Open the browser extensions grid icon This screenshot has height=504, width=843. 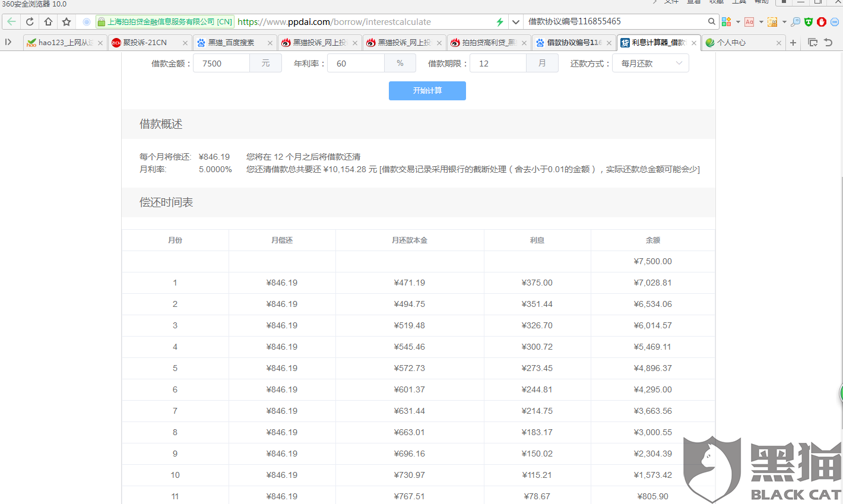(727, 21)
